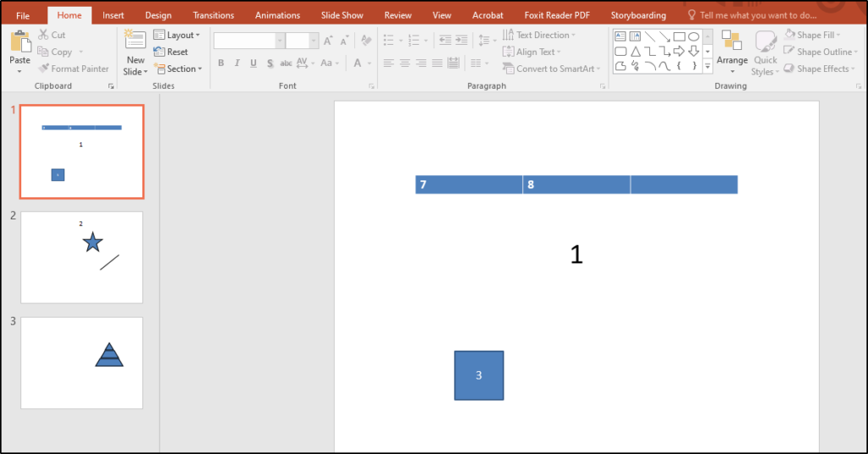Click Convert to SmartArt
868x454 pixels.
click(551, 69)
